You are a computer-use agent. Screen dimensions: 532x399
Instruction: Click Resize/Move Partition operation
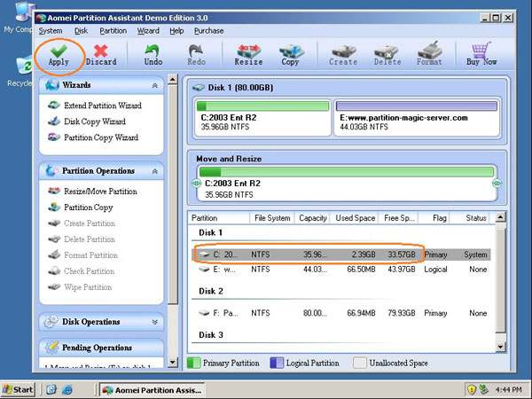point(100,192)
